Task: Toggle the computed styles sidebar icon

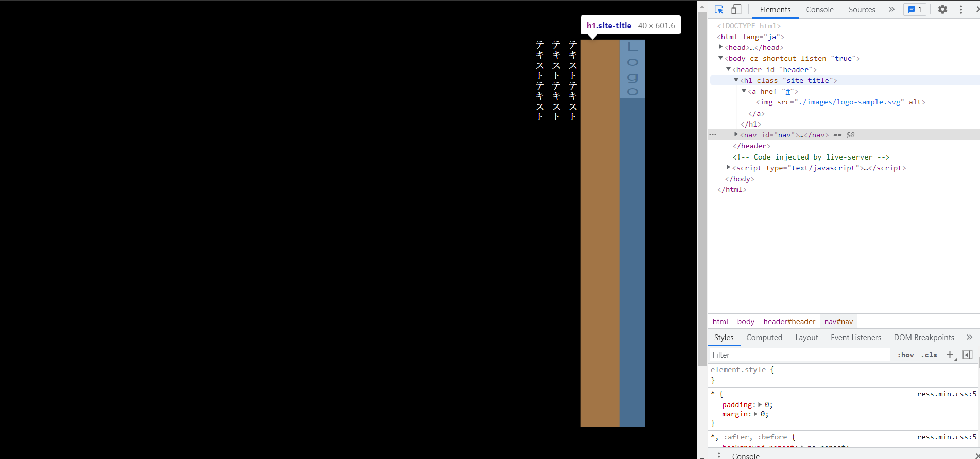Action: pos(968,355)
